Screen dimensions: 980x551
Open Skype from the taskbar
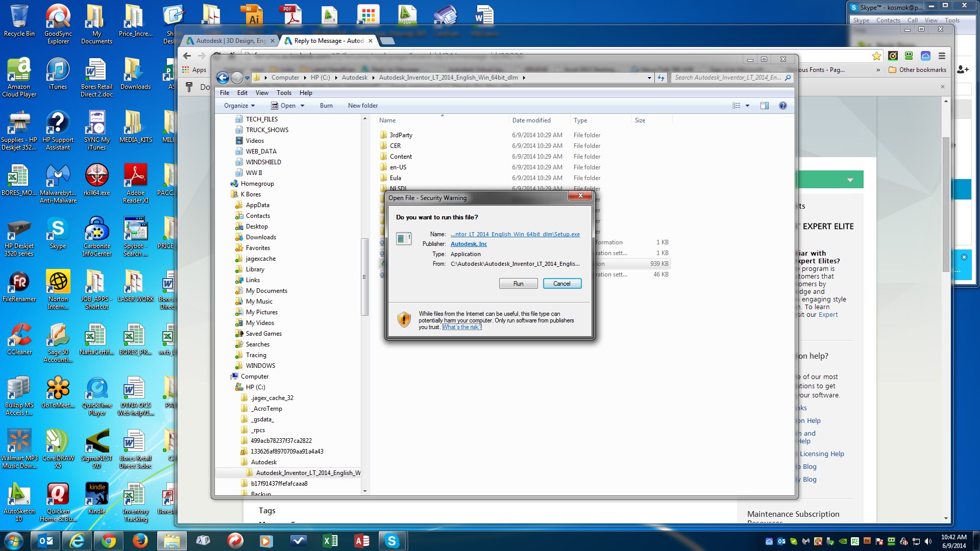point(391,541)
